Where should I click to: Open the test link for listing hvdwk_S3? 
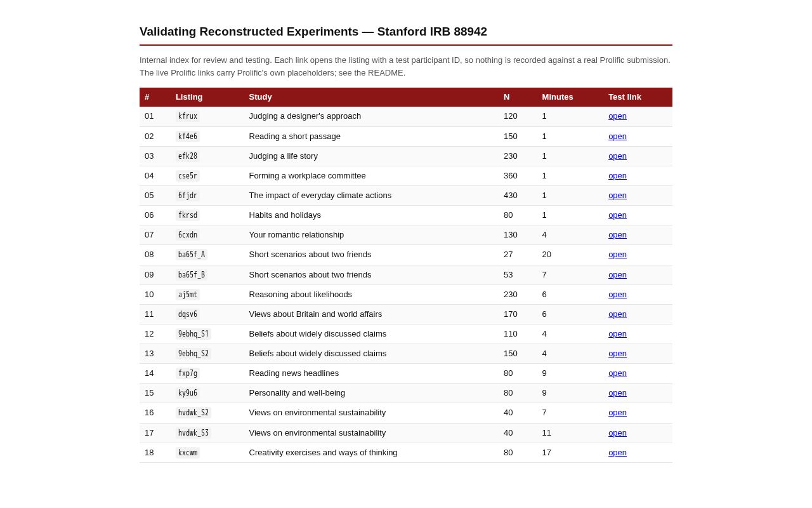(617, 433)
